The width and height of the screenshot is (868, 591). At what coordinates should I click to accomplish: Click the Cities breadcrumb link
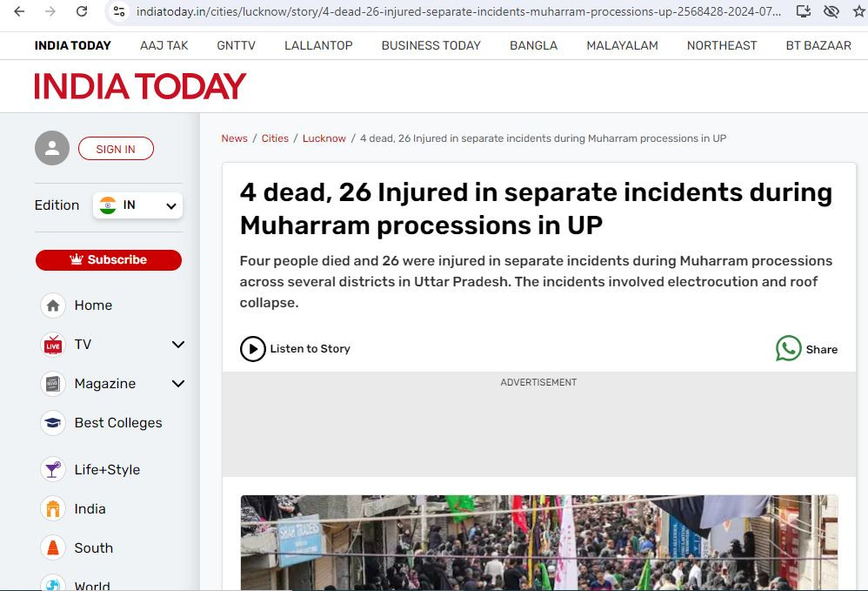[275, 138]
